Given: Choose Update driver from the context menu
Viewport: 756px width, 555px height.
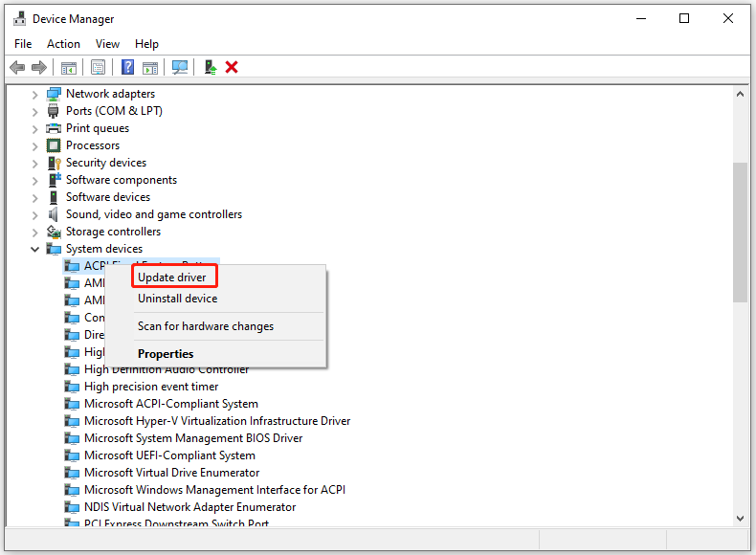Looking at the screenshot, I should click(174, 277).
